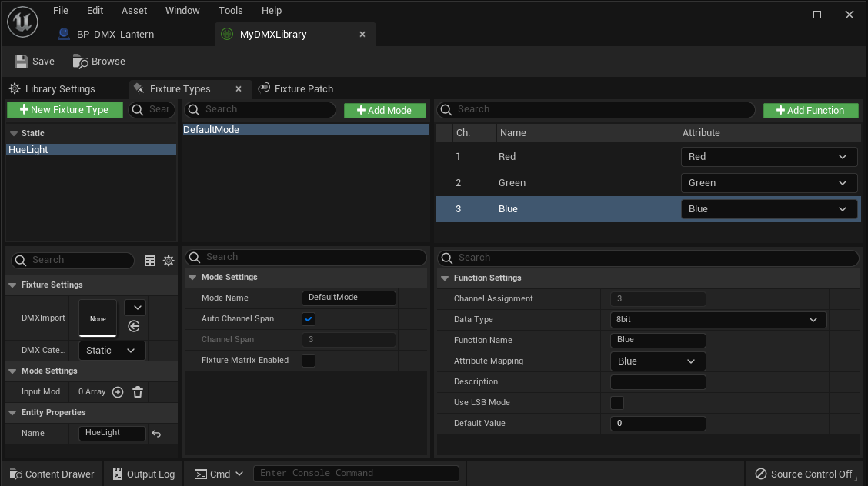
Task: Click the Default Value input field
Action: 657,424
